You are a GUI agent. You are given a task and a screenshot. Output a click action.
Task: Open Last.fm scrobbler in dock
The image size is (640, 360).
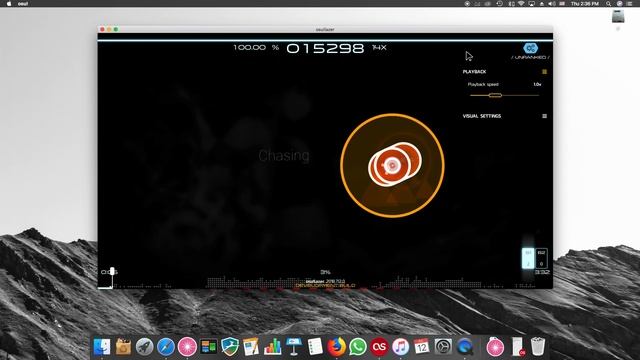[x=379, y=347]
